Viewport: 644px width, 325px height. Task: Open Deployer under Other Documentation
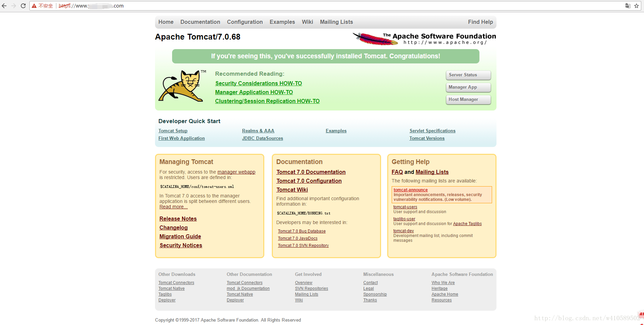235,300
